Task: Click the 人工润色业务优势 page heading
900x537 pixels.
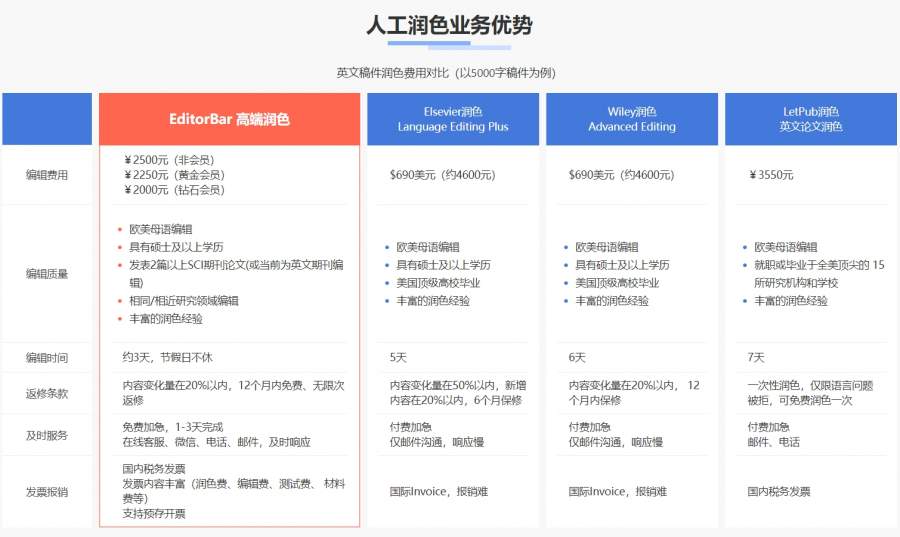Action: pos(449,25)
